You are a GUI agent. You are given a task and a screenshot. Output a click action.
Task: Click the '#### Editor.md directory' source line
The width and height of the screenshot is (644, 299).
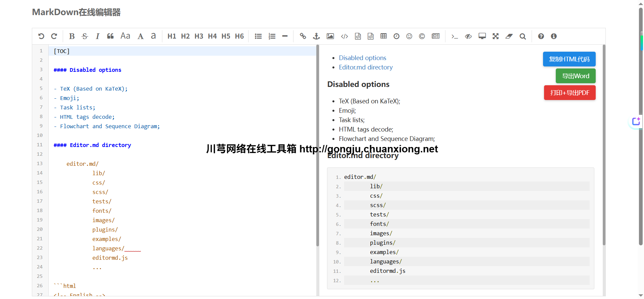point(92,145)
